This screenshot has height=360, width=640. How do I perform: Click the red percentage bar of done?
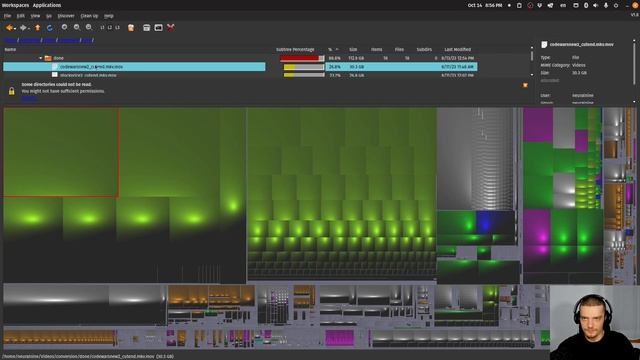coord(302,58)
